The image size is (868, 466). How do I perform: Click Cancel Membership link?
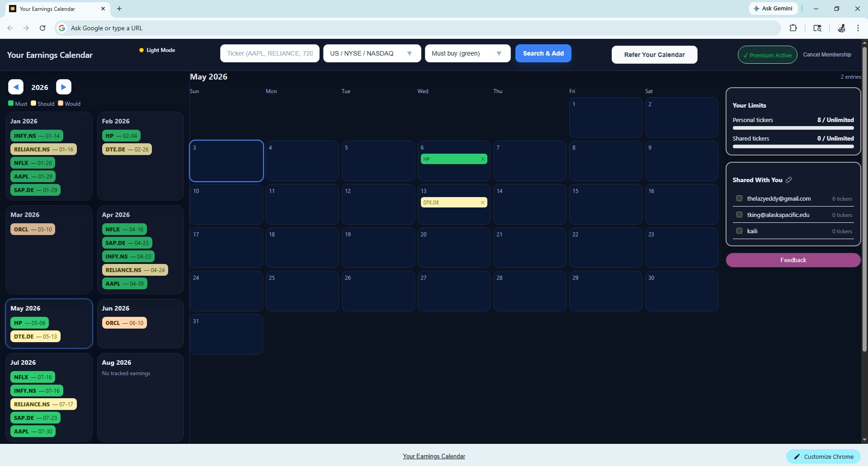pyautogui.click(x=827, y=55)
